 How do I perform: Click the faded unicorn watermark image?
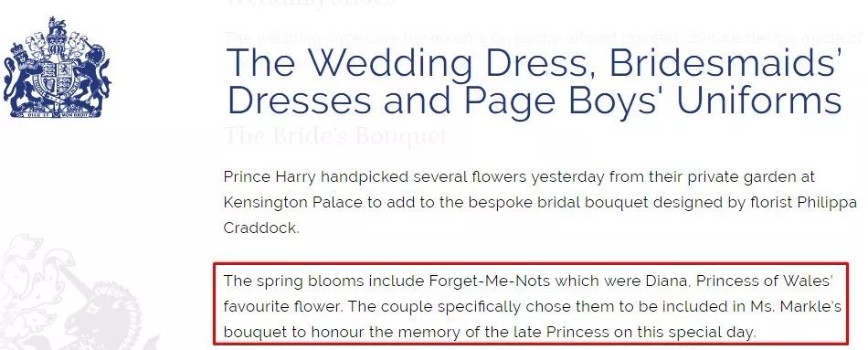[80, 292]
